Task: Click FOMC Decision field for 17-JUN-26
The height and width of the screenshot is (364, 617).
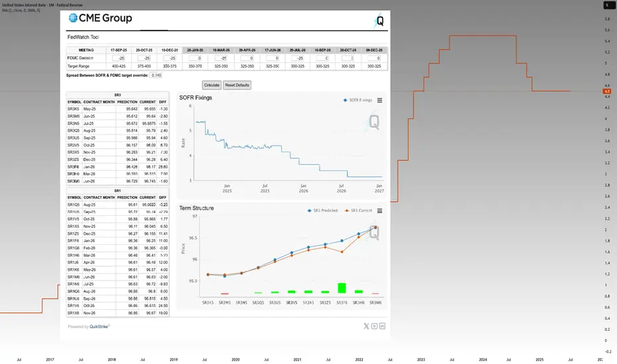Action: 272,58
